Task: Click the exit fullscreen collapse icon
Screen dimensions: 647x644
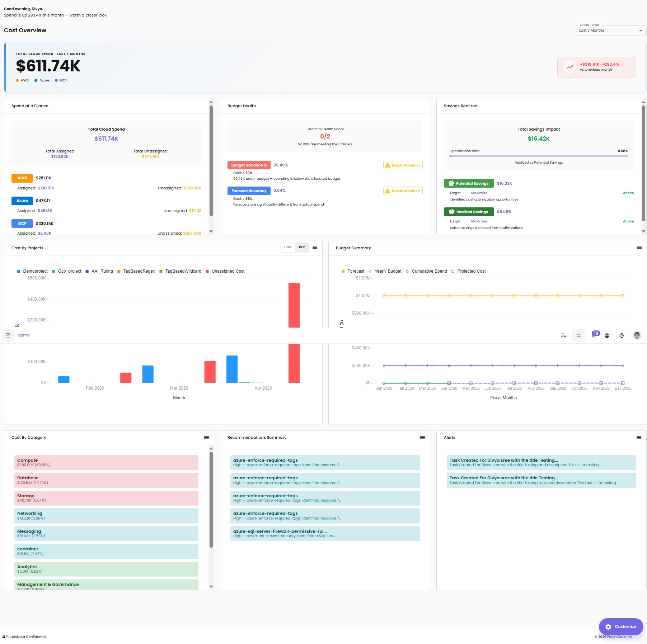Action: point(579,335)
